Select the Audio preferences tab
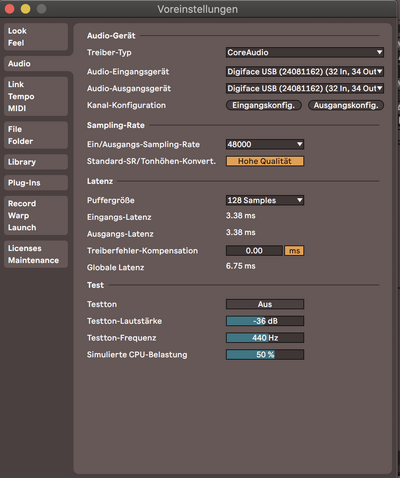Screen dimensions: 400x478 (x=37, y=63)
